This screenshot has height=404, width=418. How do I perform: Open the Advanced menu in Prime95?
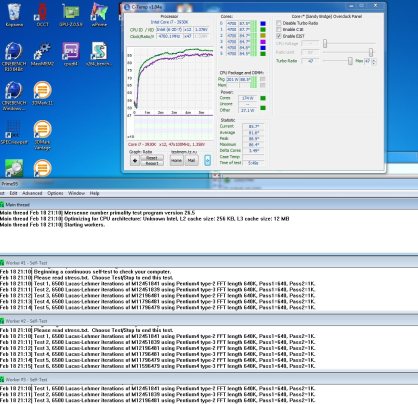(x=32, y=193)
